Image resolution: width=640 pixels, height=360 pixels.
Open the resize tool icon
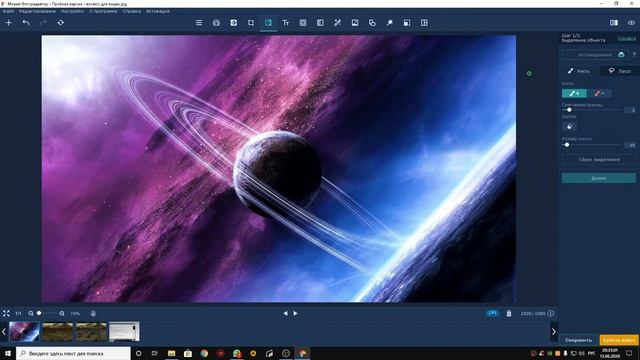[407, 23]
